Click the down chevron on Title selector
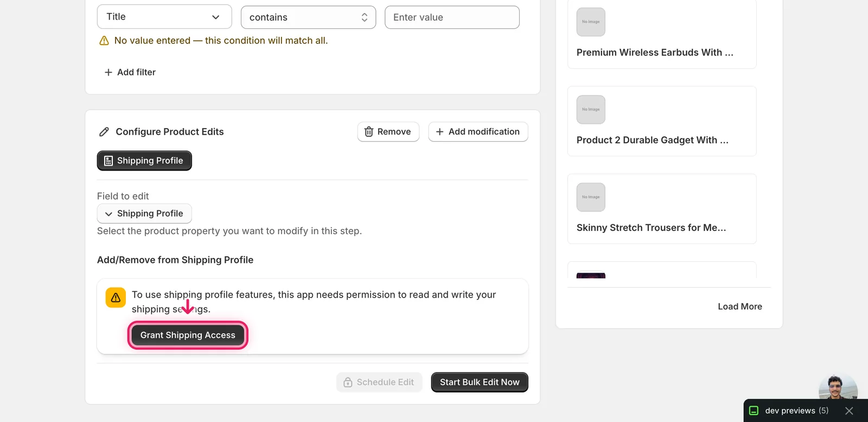This screenshot has height=422, width=868. [216, 17]
